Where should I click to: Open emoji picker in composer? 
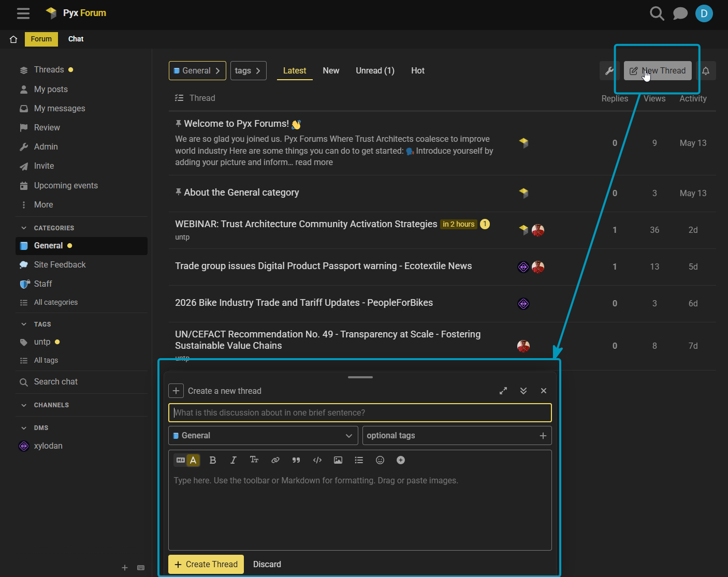point(380,460)
